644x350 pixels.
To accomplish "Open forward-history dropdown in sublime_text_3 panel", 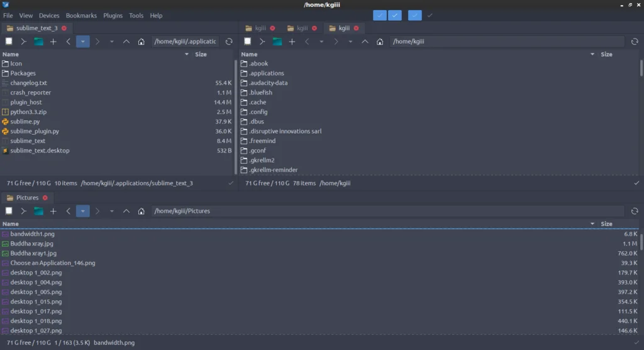I will pos(112,41).
